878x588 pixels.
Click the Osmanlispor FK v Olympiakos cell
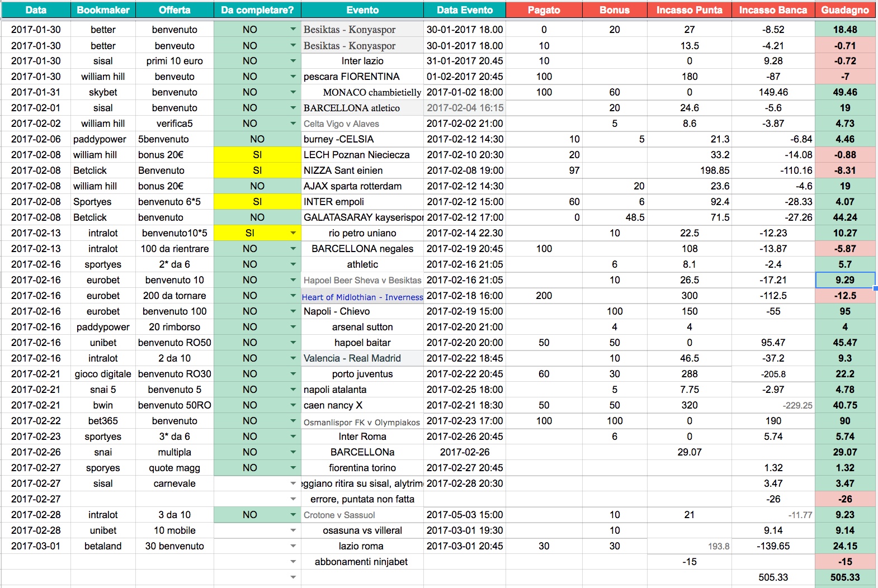point(362,422)
